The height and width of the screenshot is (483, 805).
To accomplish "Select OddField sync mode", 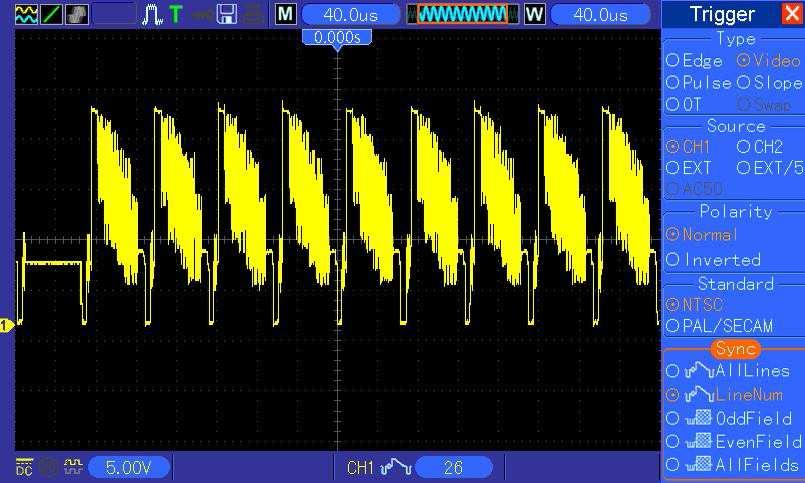I will click(x=729, y=418).
